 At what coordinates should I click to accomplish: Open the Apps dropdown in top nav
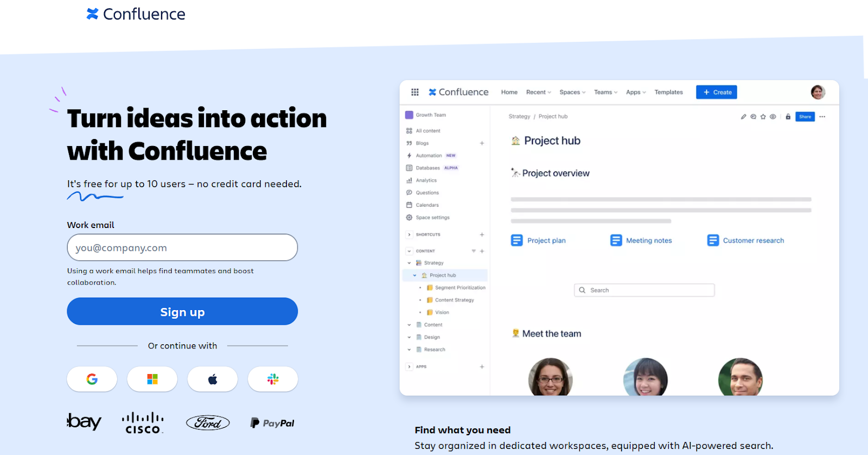coord(636,92)
